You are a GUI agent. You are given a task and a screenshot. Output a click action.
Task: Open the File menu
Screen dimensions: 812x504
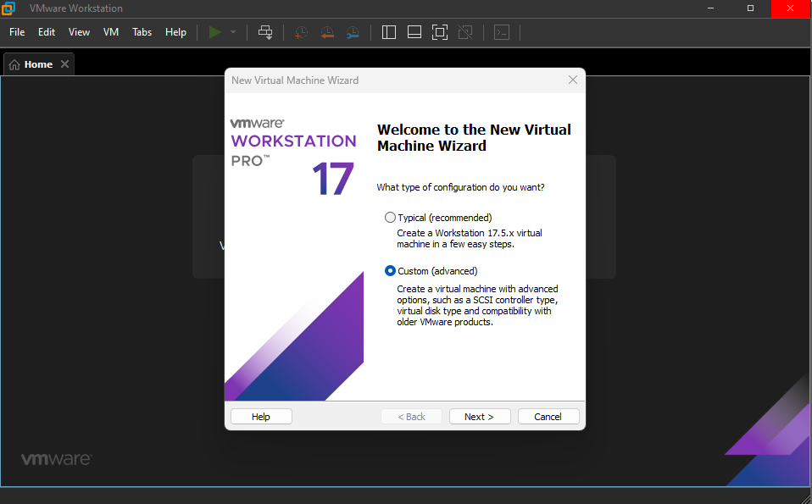coord(17,32)
